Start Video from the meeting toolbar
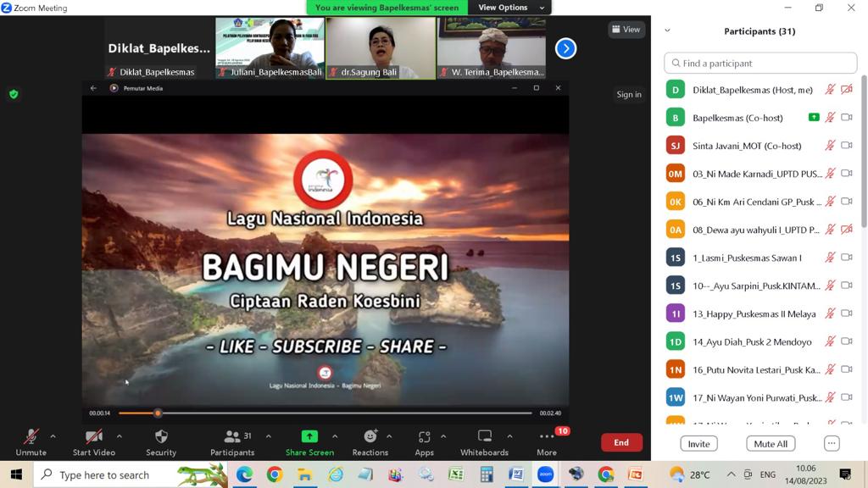Image resolution: width=868 pixels, height=488 pixels. pyautogui.click(x=93, y=442)
